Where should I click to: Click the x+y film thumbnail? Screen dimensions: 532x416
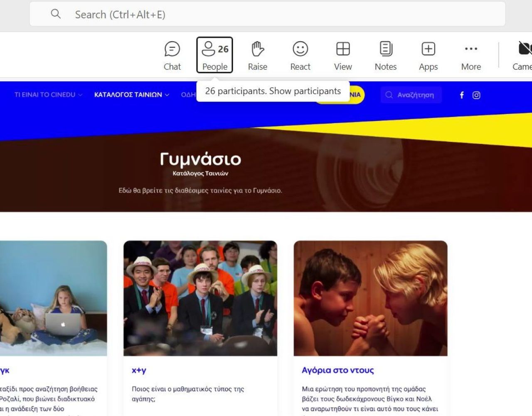200,298
